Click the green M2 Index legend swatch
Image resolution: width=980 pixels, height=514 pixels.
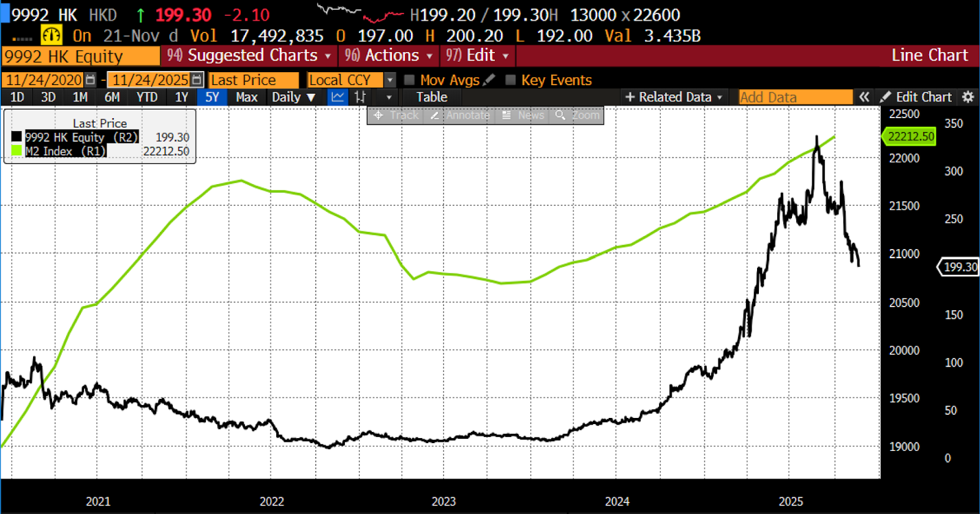click(17, 151)
